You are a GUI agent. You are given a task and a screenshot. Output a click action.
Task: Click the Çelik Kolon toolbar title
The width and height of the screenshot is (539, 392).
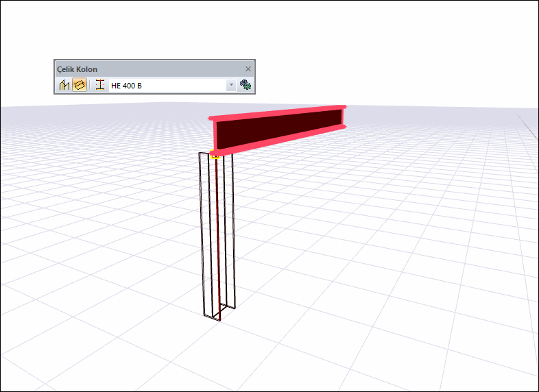pos(77,69)
